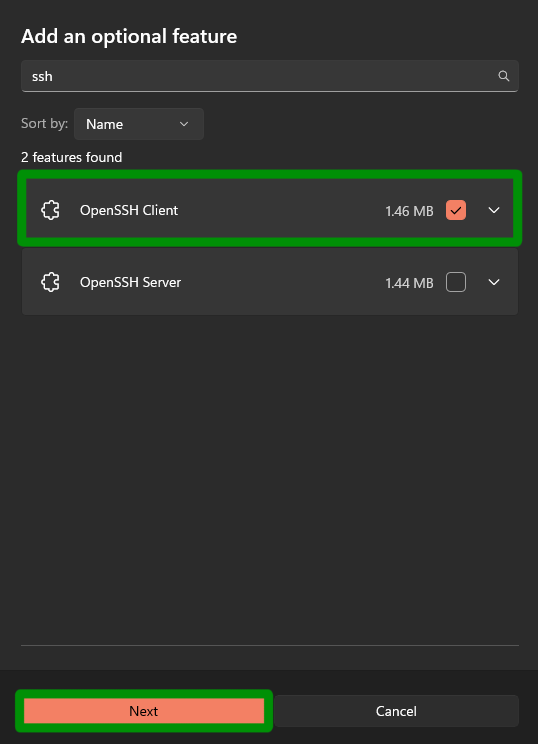
Task: Expand the OpenSSH Client details chevron
Action: [494, 210]
